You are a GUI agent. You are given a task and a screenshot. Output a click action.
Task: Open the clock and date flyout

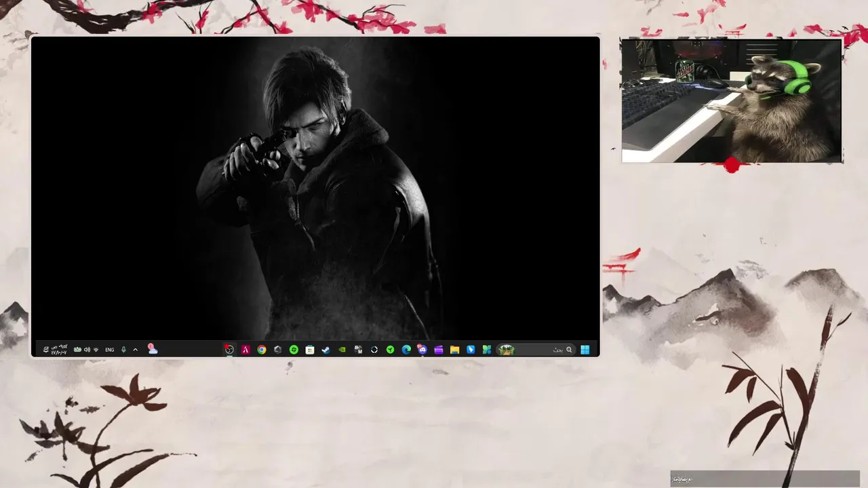pyautogui.click(x=59, y=350)
